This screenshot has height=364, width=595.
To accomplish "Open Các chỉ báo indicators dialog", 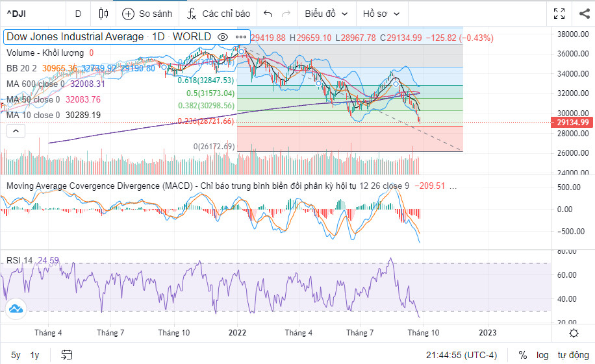I will click(x=218, y=14).
